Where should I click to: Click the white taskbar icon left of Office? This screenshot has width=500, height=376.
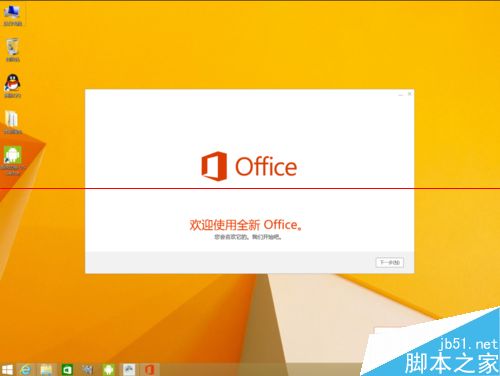pos(129,369)
